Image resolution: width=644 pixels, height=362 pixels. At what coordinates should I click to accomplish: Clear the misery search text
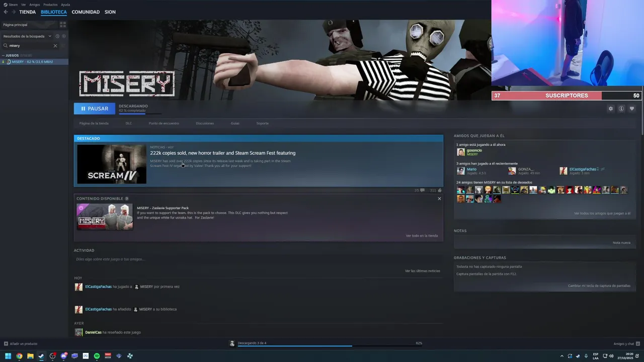55,46
